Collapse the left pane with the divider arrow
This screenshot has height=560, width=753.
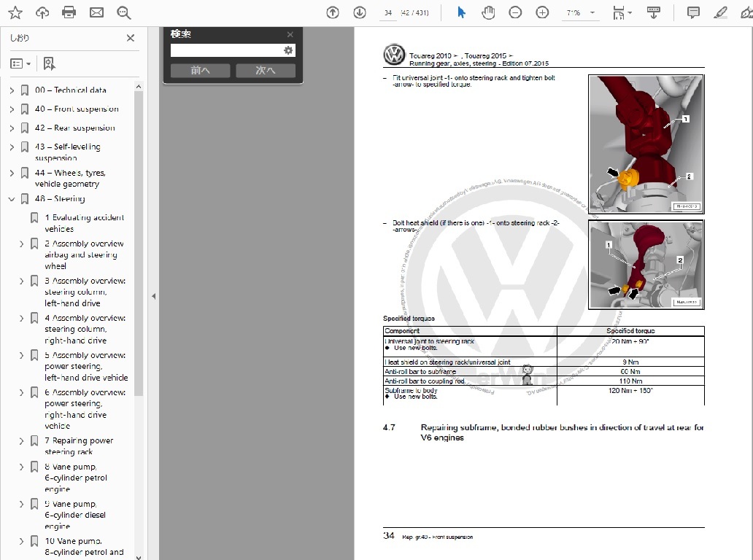pyautogui.click(x=154, y=296)
